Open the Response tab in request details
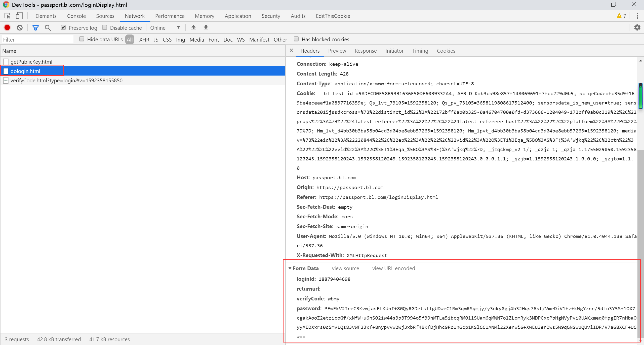 [366, 51]
